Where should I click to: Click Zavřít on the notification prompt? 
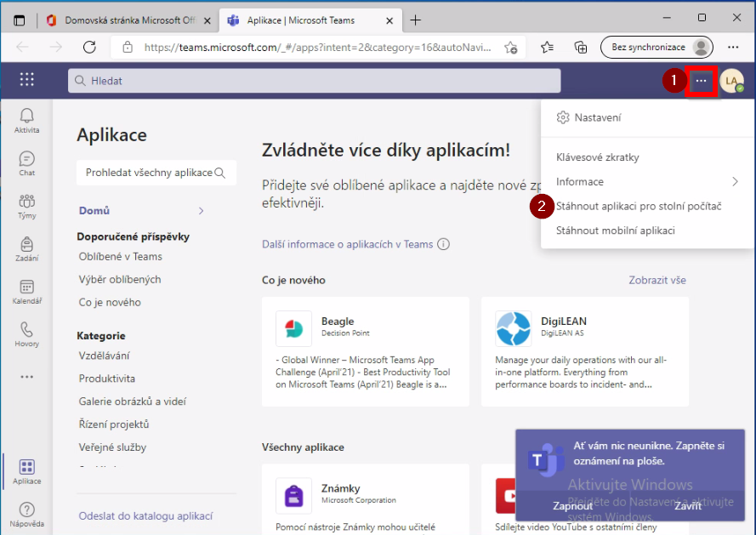point(687,505)
